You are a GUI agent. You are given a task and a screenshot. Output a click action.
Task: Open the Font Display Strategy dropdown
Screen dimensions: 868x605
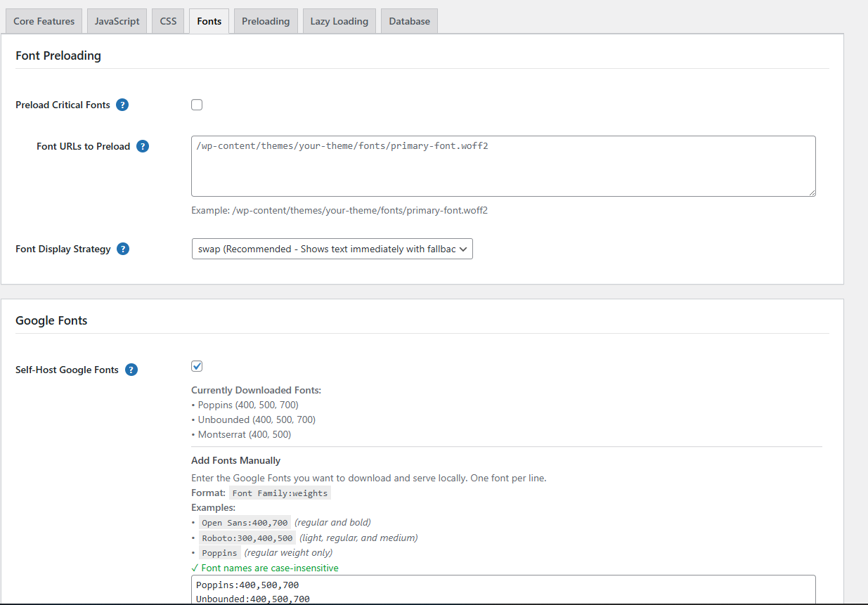[332, 248]
